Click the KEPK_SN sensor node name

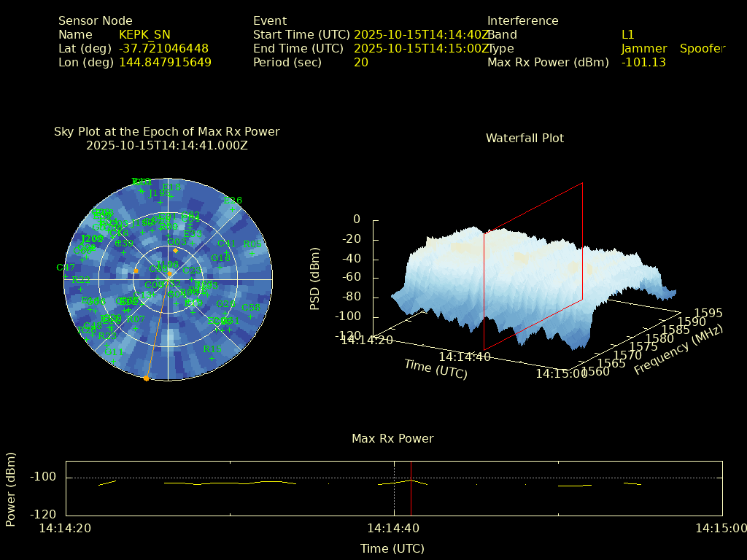coord(144,34)
